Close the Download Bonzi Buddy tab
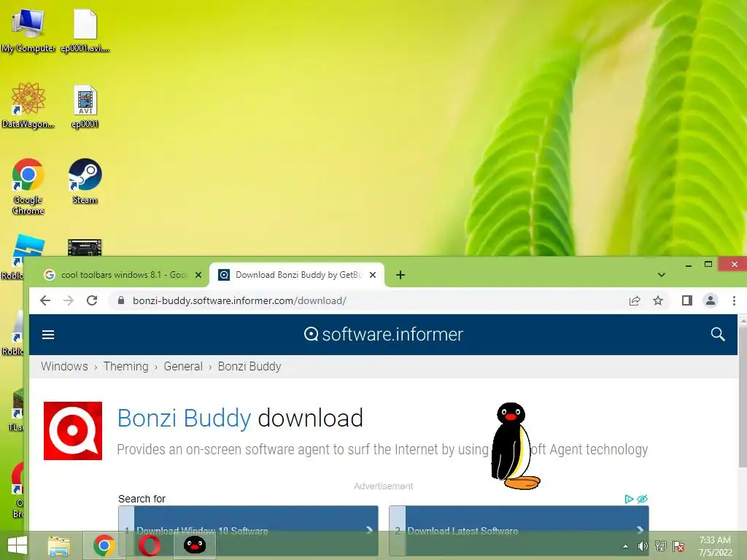 373,275
